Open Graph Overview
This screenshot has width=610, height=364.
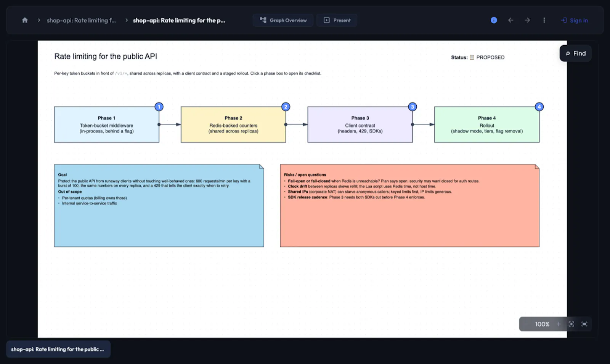(283, 20)
